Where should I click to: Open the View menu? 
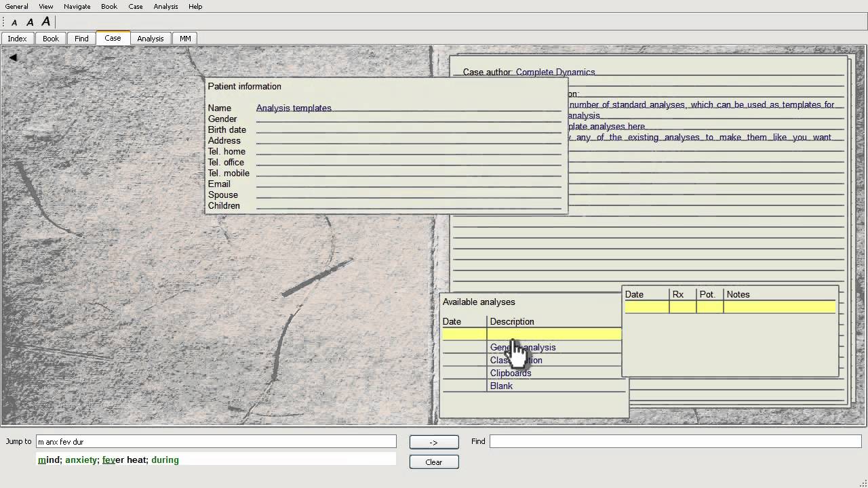pyautogui.click(x=46, y=6)
